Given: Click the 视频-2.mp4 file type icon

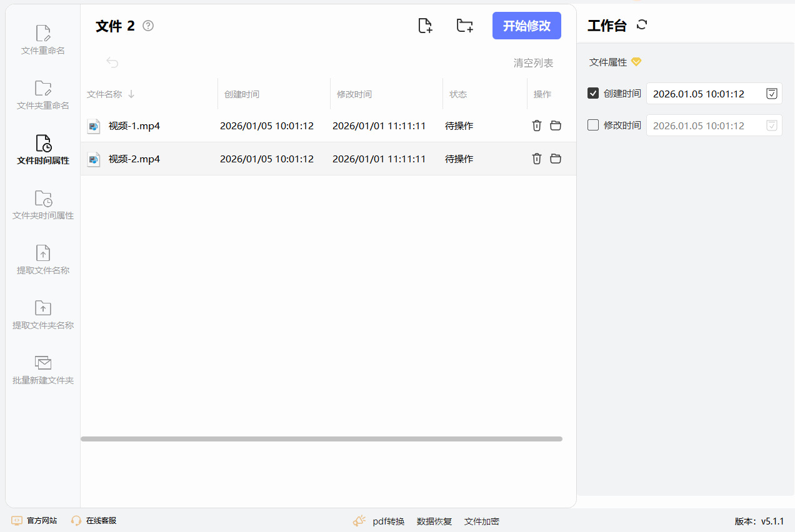Looking at the screenshot, I should [93, 159].
